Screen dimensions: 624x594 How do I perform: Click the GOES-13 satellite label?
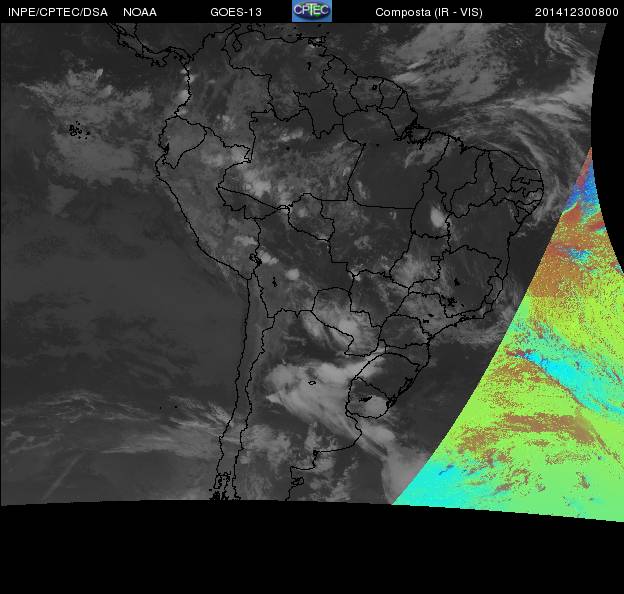(x=236, y=12)
